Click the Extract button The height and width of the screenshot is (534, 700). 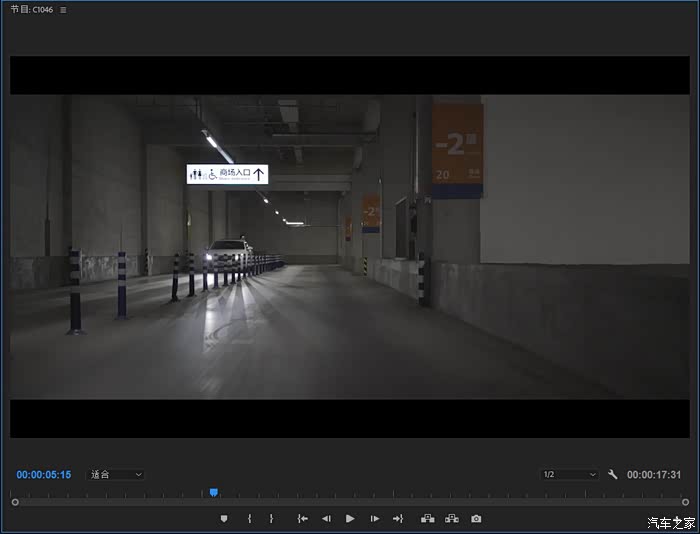tap(452, 519)
